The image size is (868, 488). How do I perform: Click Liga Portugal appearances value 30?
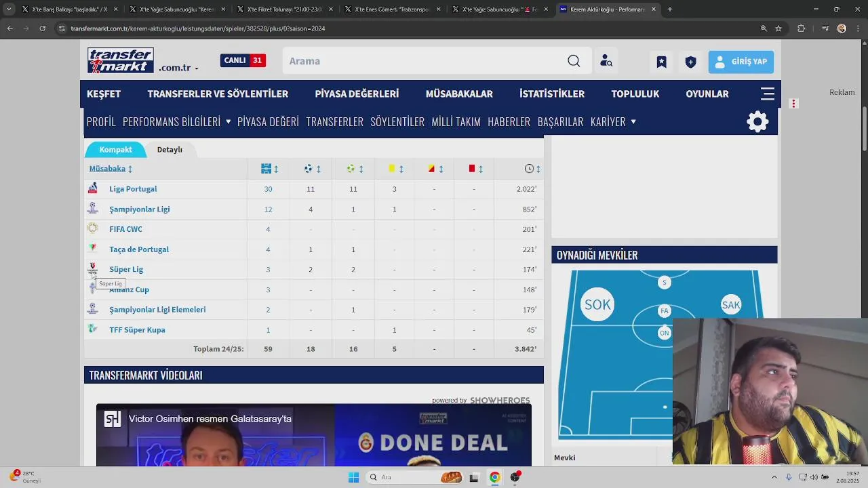268,189
